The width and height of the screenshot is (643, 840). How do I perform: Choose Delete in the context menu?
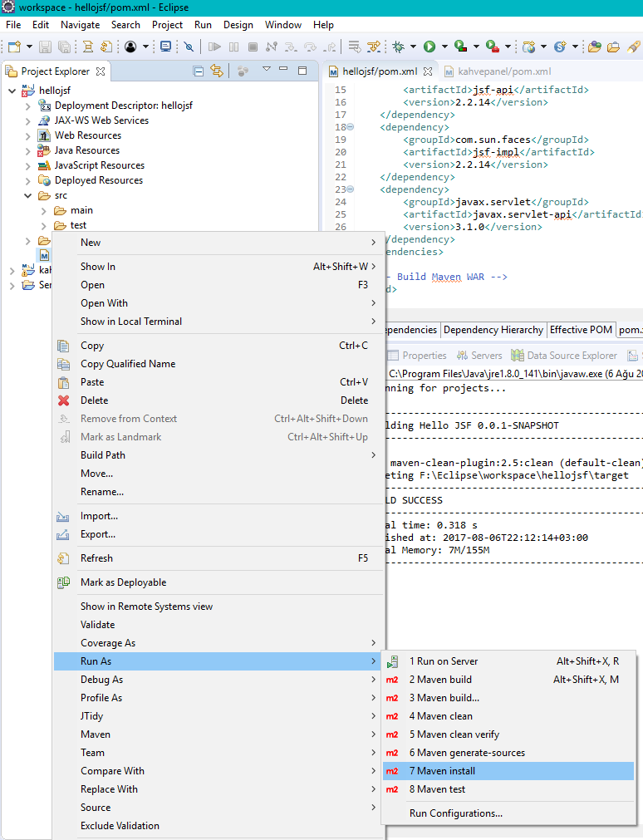pyautogui.click(x=219, y=400)
